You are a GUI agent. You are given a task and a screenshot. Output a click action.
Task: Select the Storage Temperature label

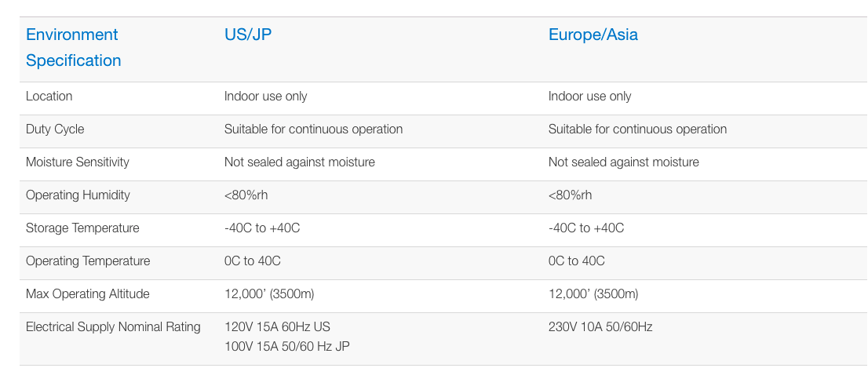coord(82,228)
